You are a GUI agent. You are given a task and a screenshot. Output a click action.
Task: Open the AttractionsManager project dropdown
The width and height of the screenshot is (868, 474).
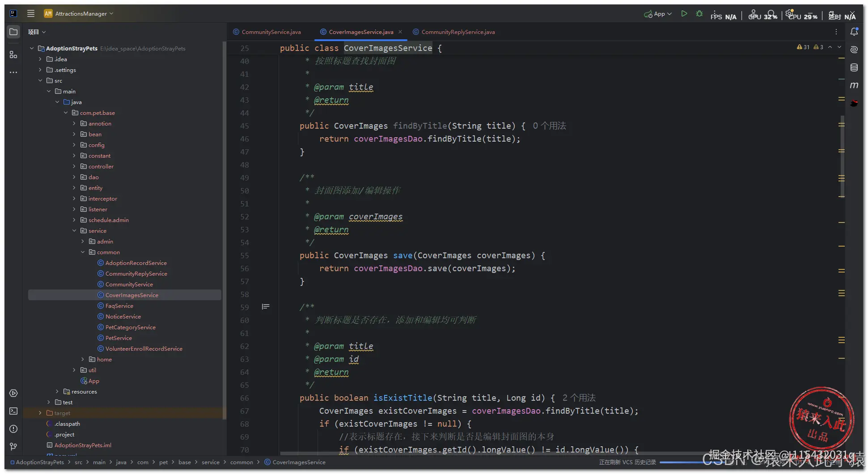pyautogui.click(x=79, y=13)
